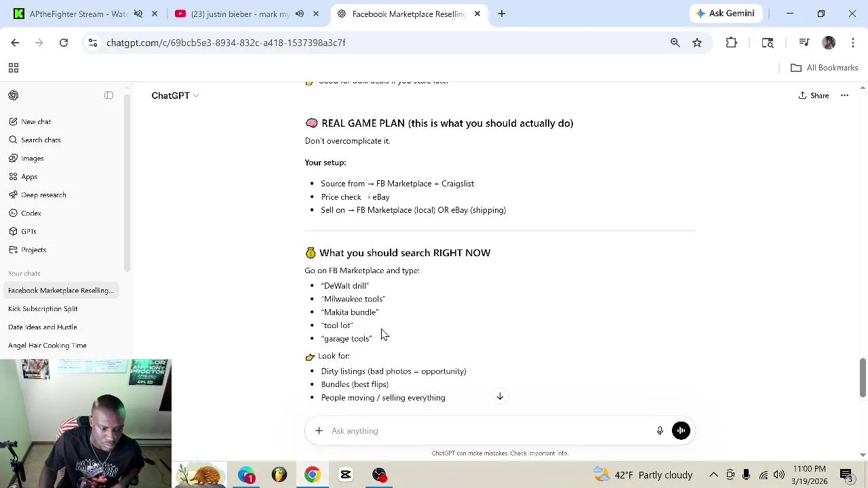This screenshot has width=868, height=488.
Task: Open the Apps section
Action: point(62,176)
